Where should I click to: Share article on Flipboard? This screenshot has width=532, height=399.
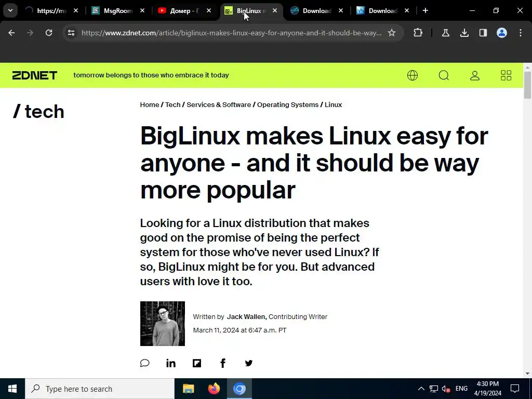pos(197,363)
